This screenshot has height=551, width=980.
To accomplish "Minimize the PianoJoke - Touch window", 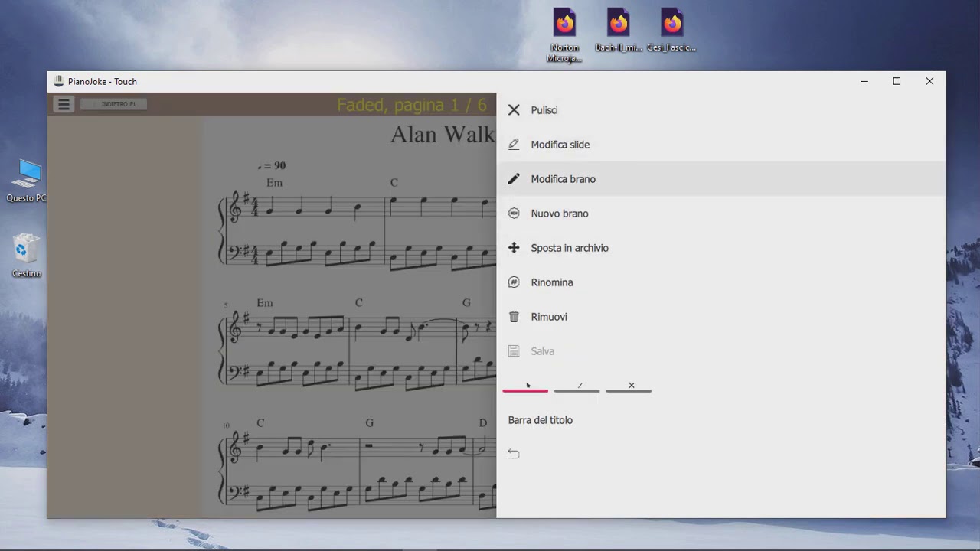I will [x=864, y=81].
